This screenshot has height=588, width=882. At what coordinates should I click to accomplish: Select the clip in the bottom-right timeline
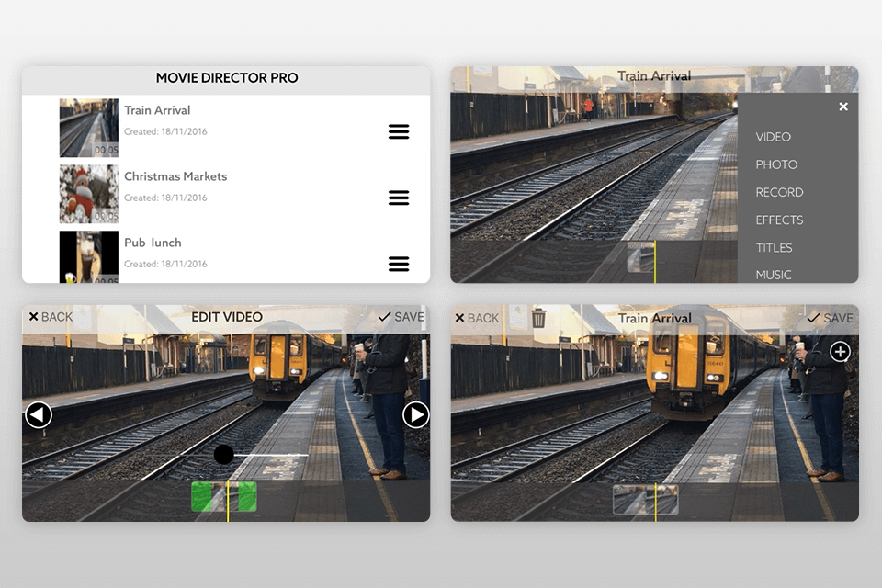tap(645, 499)
